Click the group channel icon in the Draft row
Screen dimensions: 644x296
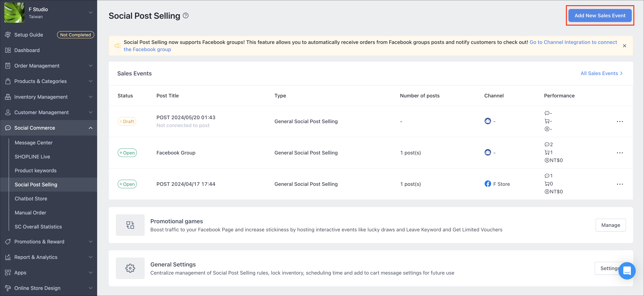click(488, 121)
